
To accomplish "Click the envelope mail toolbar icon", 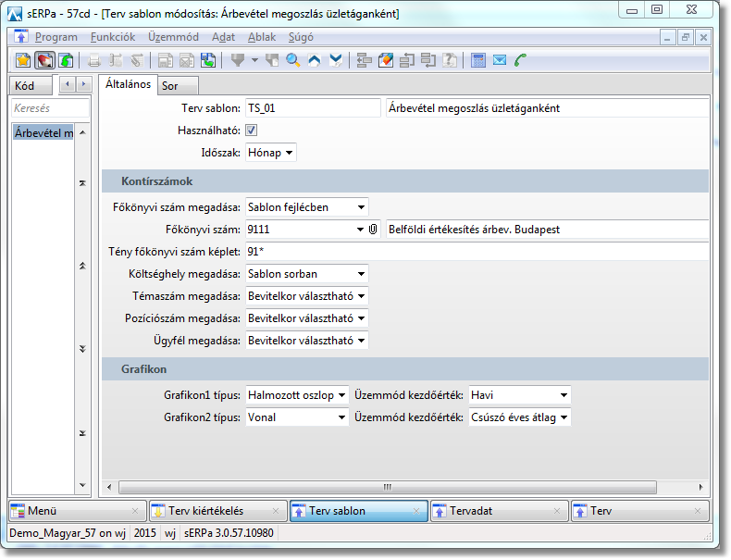I will [x=500, y=61].
